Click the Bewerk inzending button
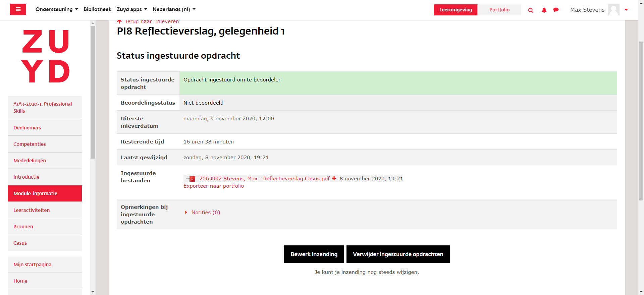644x295 pixels. pyautogui.click(x=314, y=254)
